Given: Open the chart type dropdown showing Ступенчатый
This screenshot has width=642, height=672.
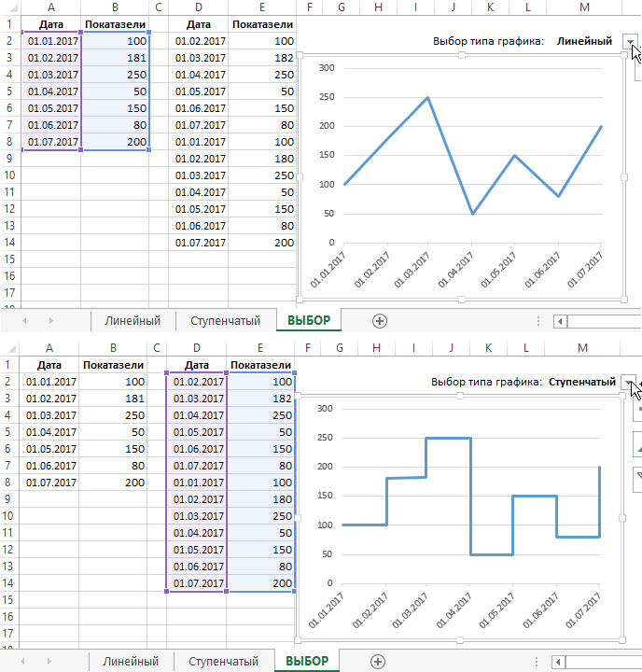Looking at the screenshot, I should tap(631, 382).
